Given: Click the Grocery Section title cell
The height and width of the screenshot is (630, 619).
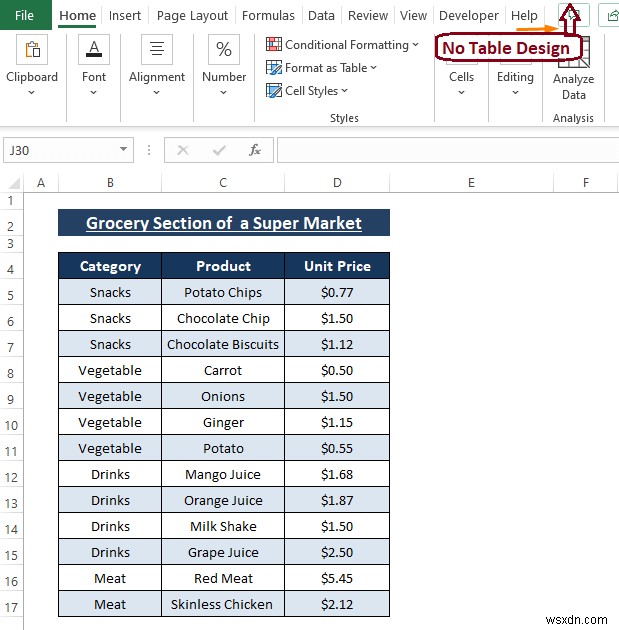Looking at the screenshot, I should [x=224, y=223].
